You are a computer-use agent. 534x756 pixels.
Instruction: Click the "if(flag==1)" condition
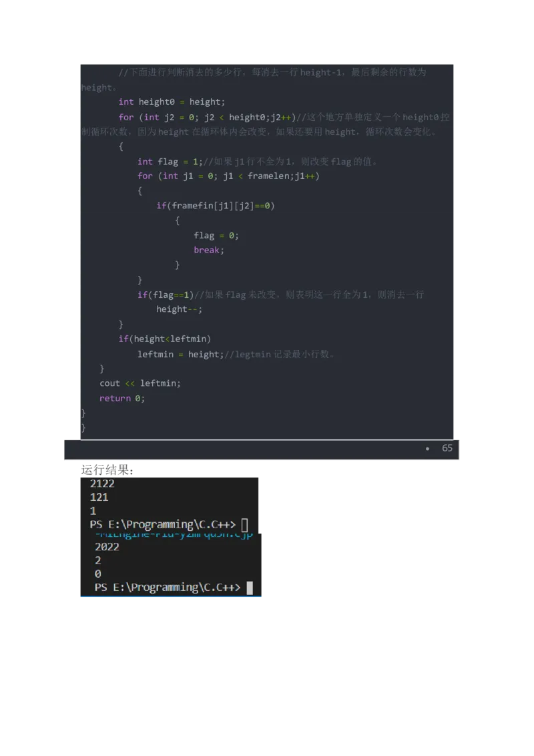tap(166, 295)
